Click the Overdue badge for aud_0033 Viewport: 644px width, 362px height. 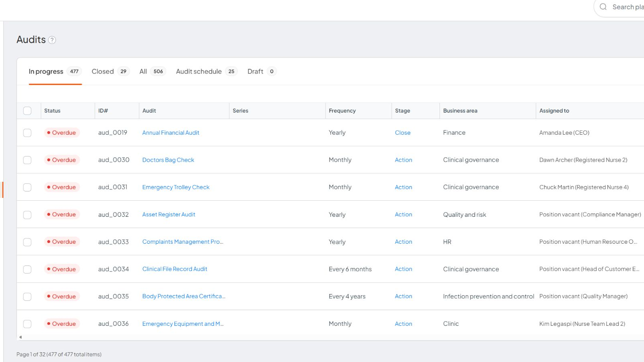[x=62, y=242]
